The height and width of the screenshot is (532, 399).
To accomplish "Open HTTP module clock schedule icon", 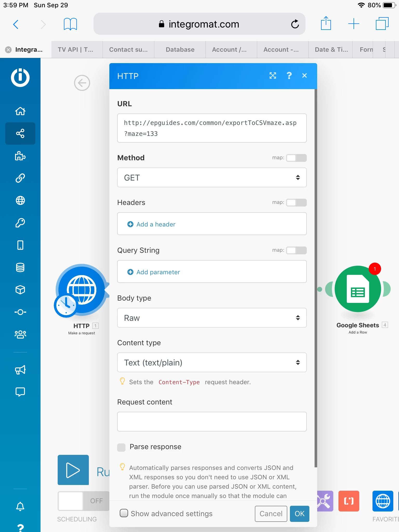I will coord(66,305).
